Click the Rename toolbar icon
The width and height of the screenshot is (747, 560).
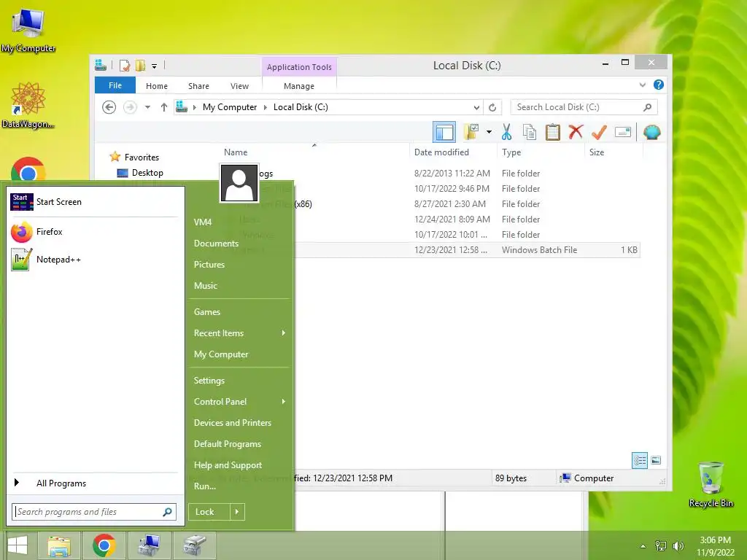pos(623,132)
